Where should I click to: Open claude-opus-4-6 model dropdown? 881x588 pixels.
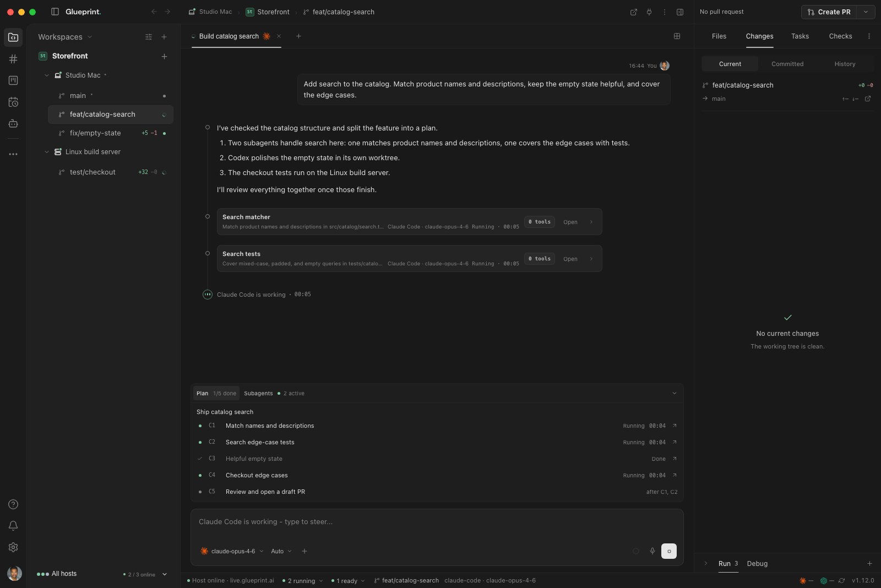click(232, 551)
